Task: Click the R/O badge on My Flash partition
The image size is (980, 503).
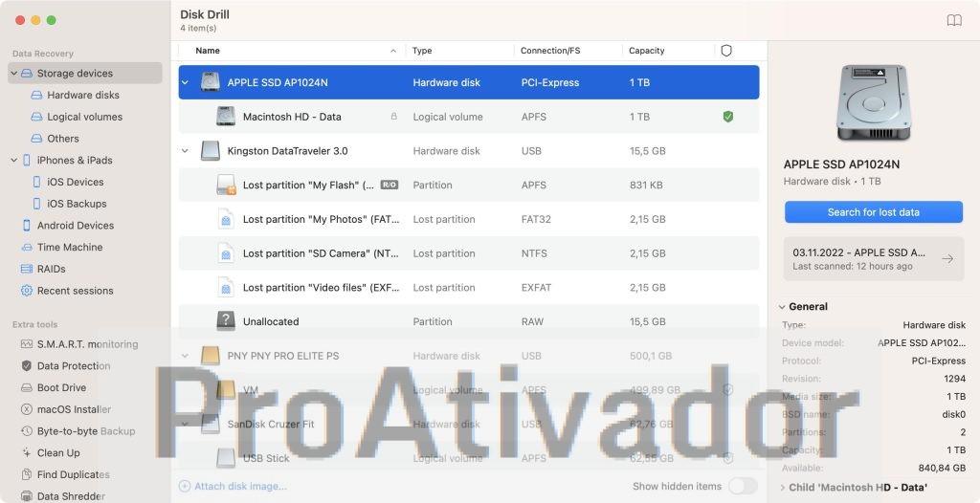Action: point(389,185)
